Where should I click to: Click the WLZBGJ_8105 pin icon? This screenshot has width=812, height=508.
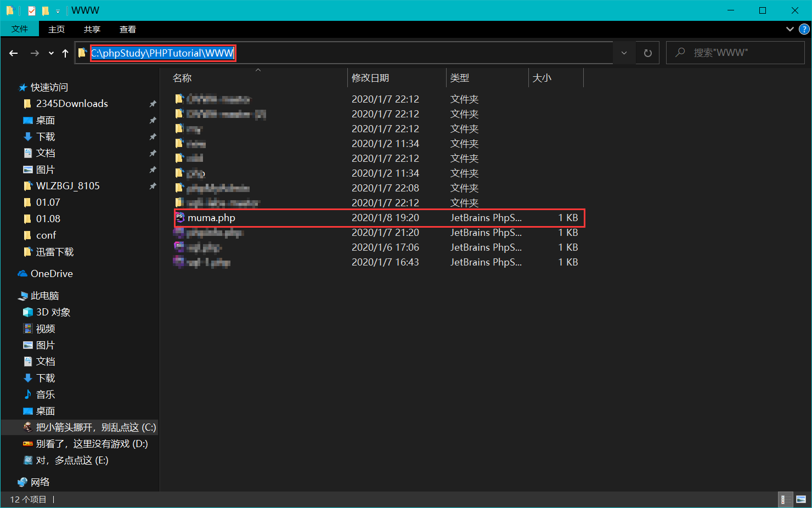click(x=153, y=186)
